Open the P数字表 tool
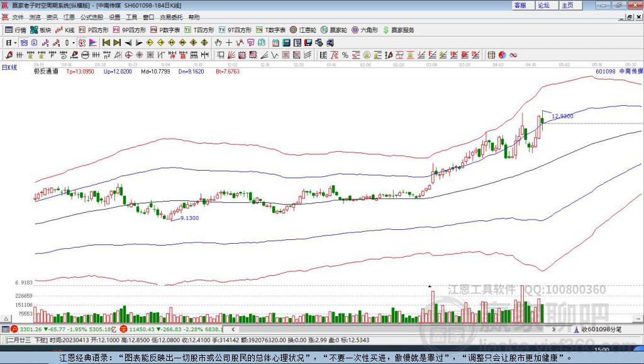 click(x=165, y=30)
